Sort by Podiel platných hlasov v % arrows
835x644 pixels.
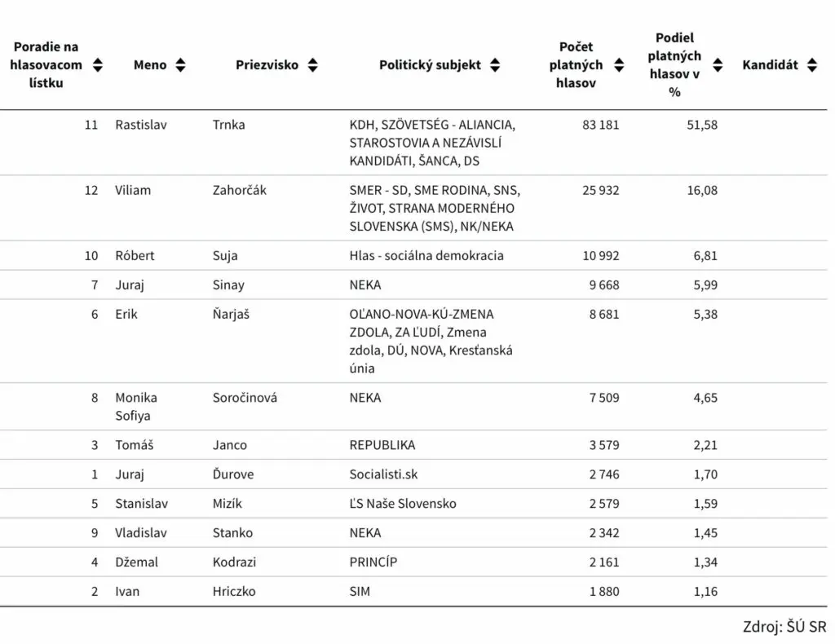pos(718,65)
